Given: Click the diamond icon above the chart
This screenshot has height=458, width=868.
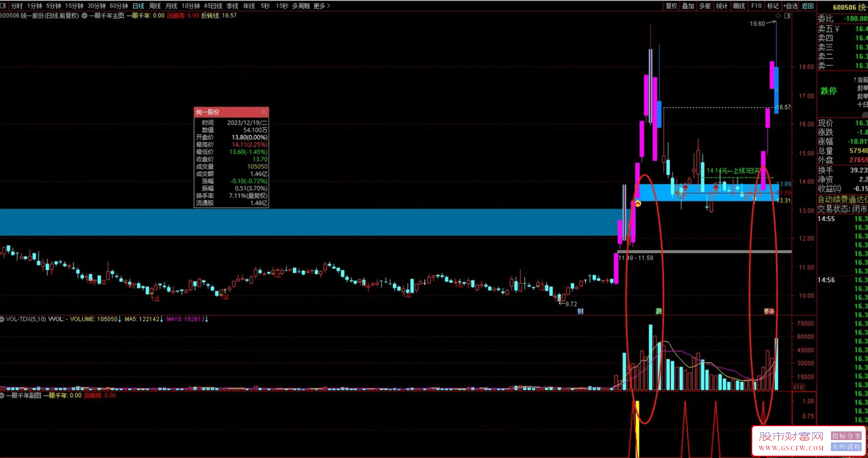Looking at the screenshot, I should (x=778, y=16).
